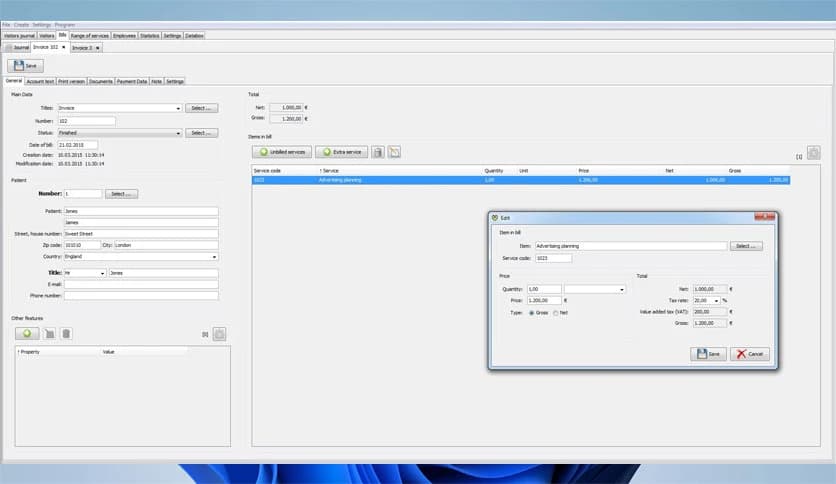Click the edit item icon beside trash
This screenshot has height=484, width=836.
coord(394,152)
